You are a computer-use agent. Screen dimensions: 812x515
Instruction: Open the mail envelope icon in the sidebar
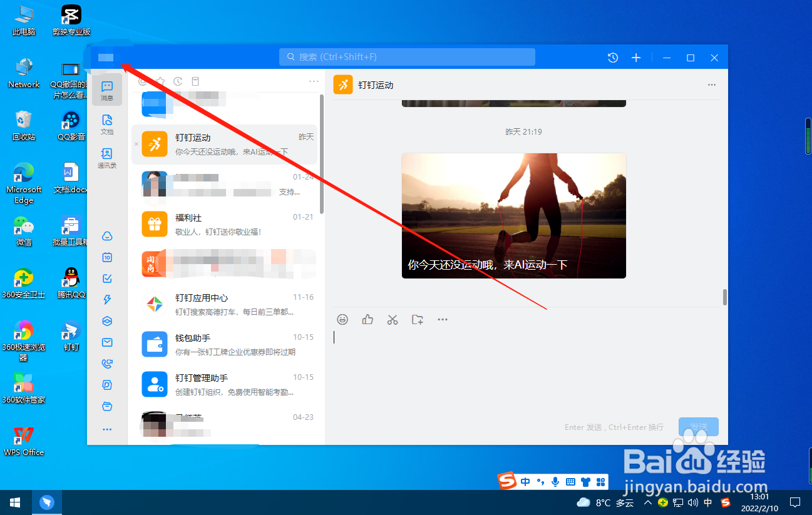click(x=106, y=342)
